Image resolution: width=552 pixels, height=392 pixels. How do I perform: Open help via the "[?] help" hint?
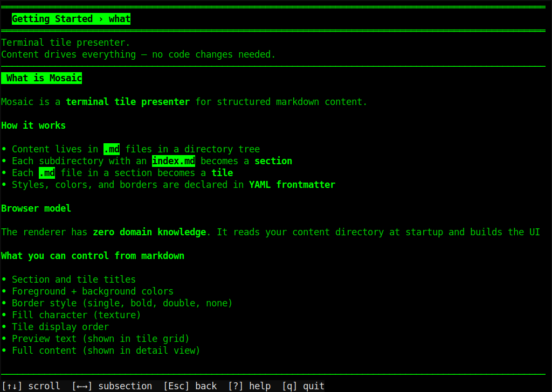click(x=249, y=386)
